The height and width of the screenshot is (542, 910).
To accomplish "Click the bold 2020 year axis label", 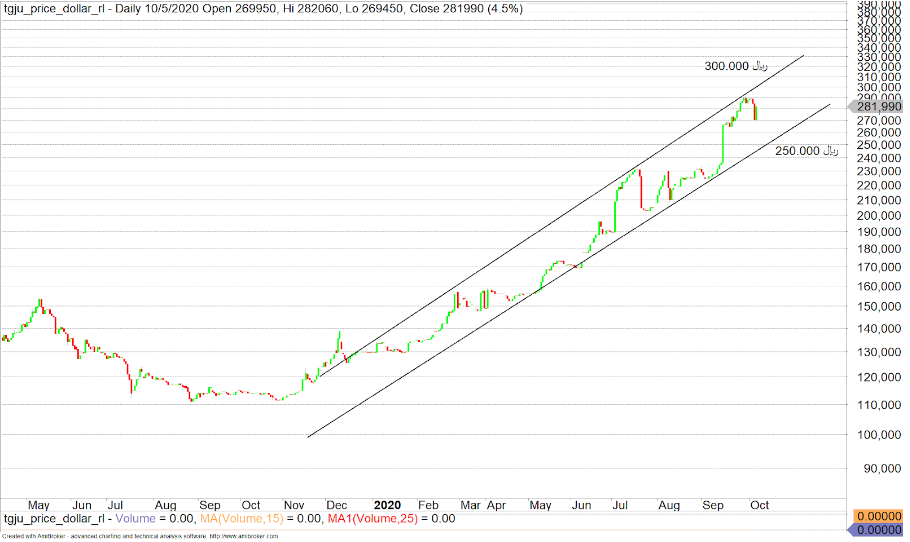I will click(387, 505).
